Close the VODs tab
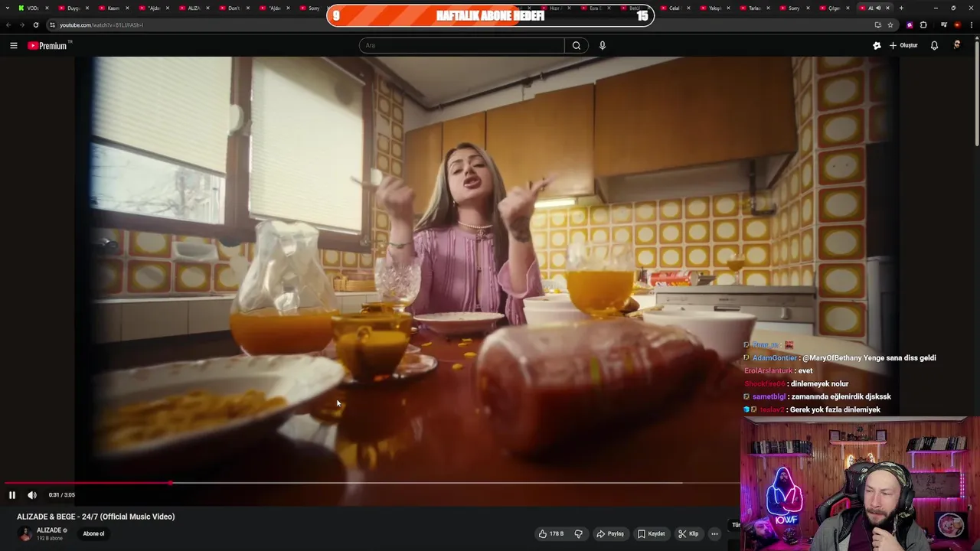Viewport: 980px width, 551px height. (47, 8)
